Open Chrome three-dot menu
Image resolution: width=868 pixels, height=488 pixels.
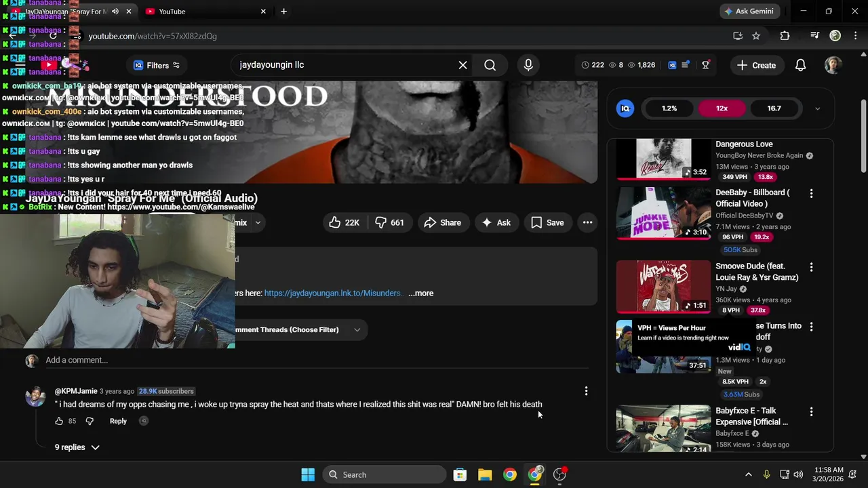click(x=856, y=36)
